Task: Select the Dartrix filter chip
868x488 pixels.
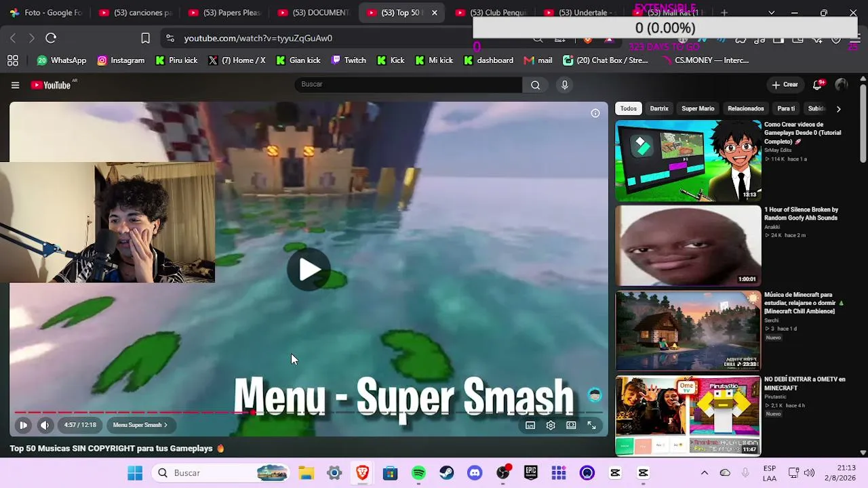Action: tap(659, 108)
